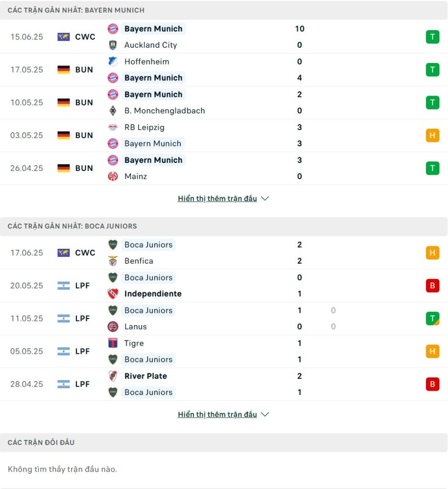
Task: Open the Bayern Munich 'Hiển thị thêm trận đấu' link
Action: [x=217, y=198]
